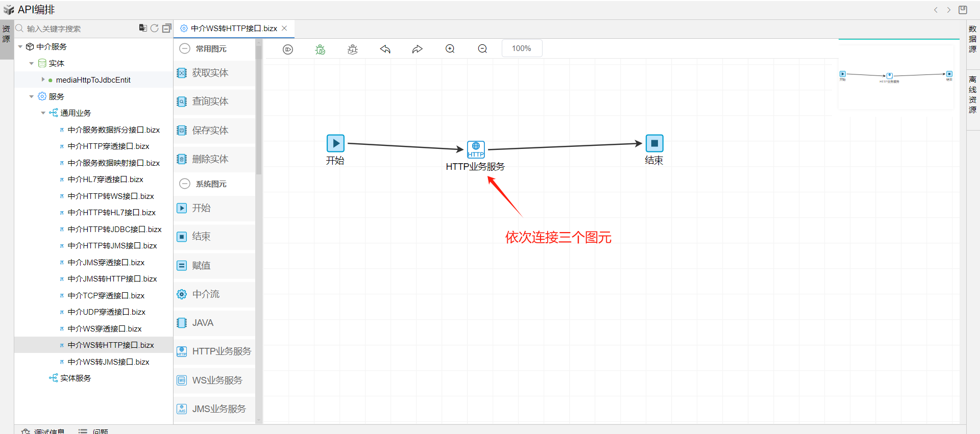
Task: Open 中介HL7穿透接口.bizx in the tree
Action: tap(105, 180)
